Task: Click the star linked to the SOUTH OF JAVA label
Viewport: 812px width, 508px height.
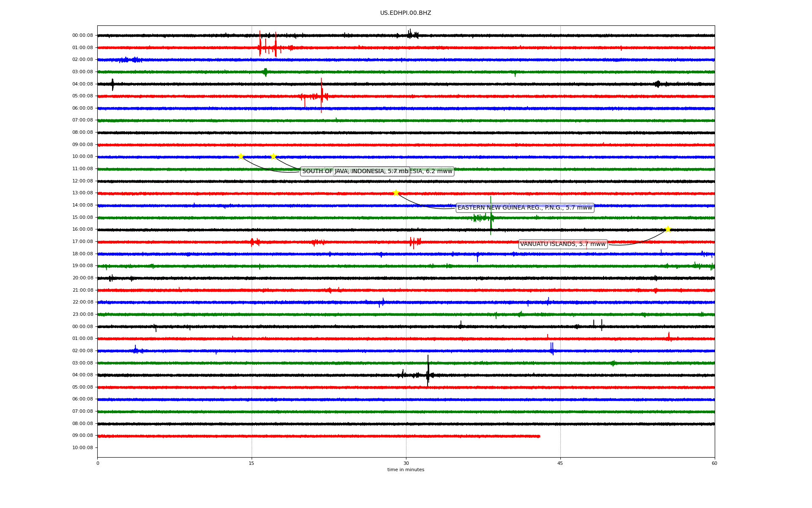Action: (x=241, y=156)
